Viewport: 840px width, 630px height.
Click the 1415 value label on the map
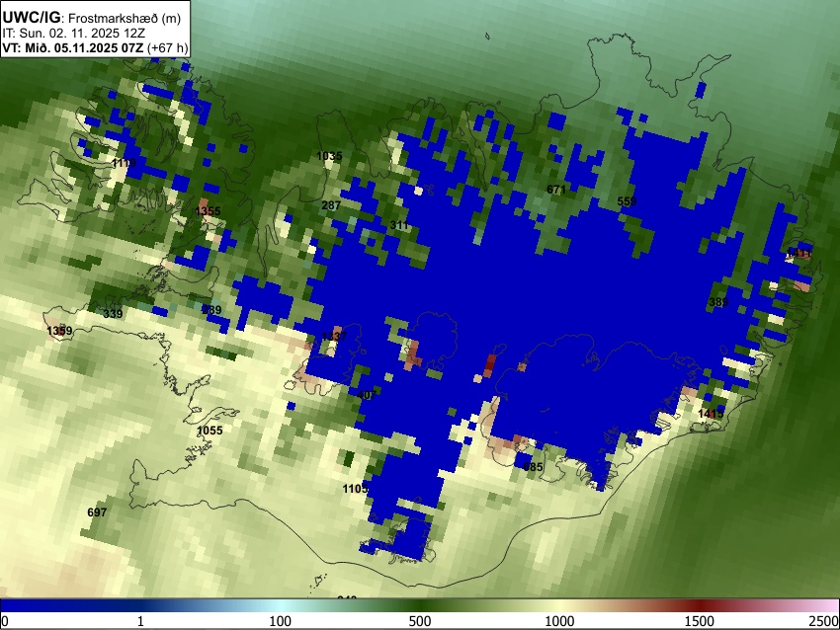tap(711, 414)
